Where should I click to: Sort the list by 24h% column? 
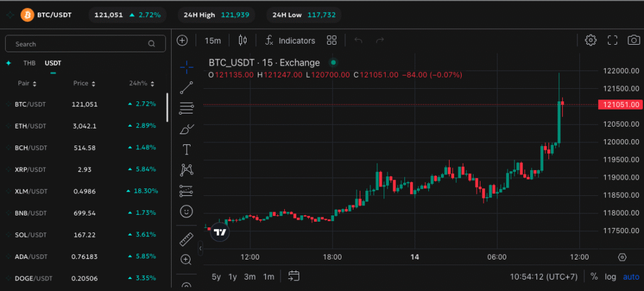pyautogui.click(x=142, y=84)
